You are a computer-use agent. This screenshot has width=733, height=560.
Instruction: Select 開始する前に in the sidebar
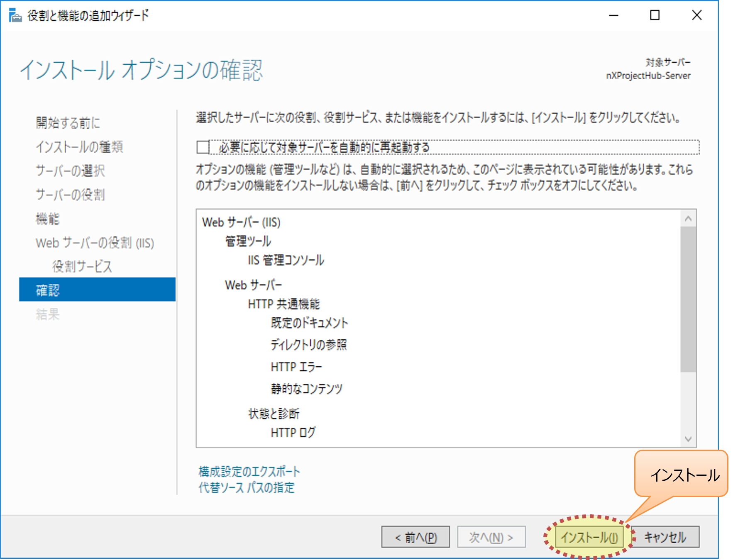[x=68, y=123]
